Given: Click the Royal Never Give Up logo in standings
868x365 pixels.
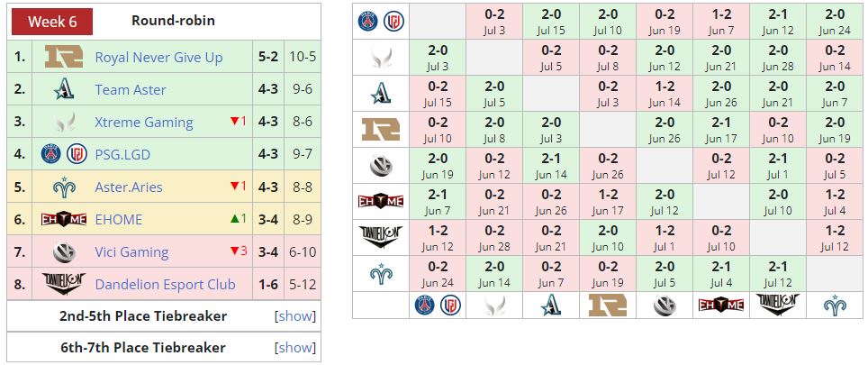Looking at the screenshot, I should (x=64, y=58).
